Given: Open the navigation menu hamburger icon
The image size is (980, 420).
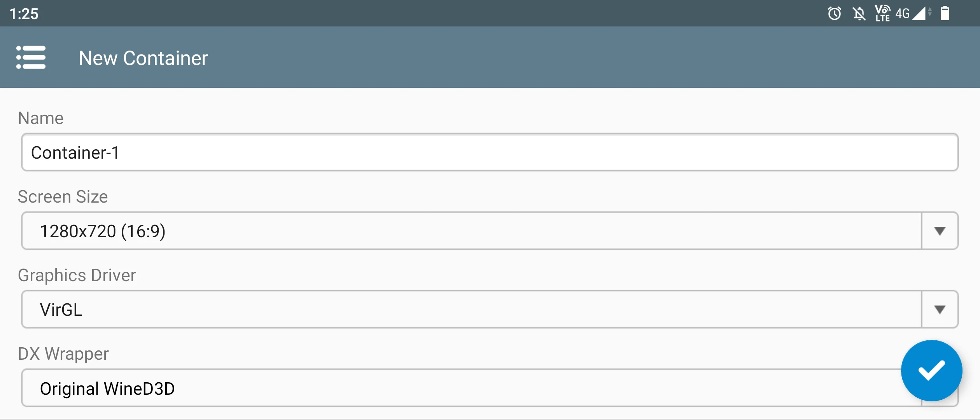Looking at the screenshot, I should 31,58.
